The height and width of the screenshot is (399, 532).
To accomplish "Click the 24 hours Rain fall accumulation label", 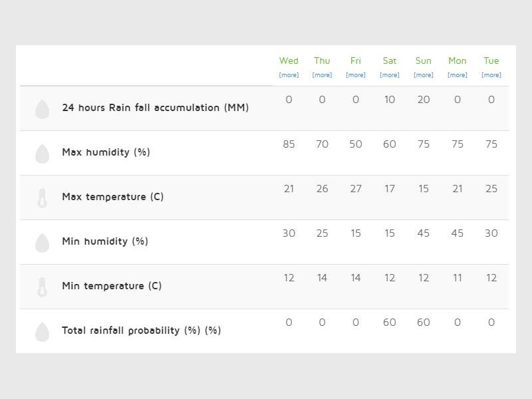I will coord(155,108).
